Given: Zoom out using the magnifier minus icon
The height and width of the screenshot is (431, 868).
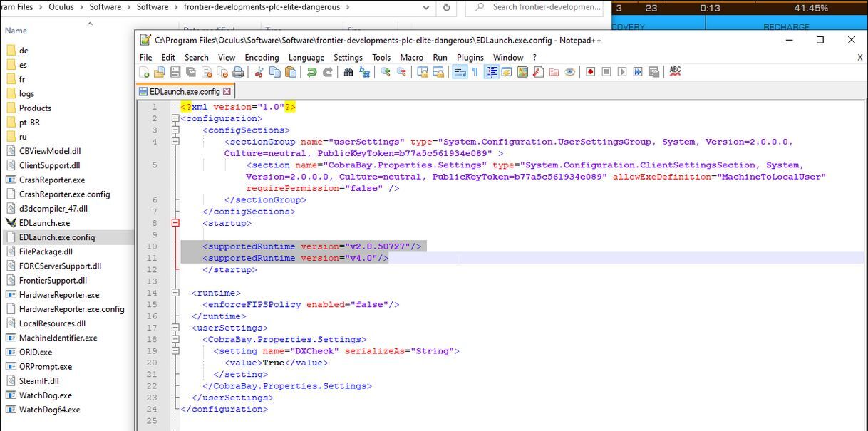Looking at the screenshot, I should (401, 72).
